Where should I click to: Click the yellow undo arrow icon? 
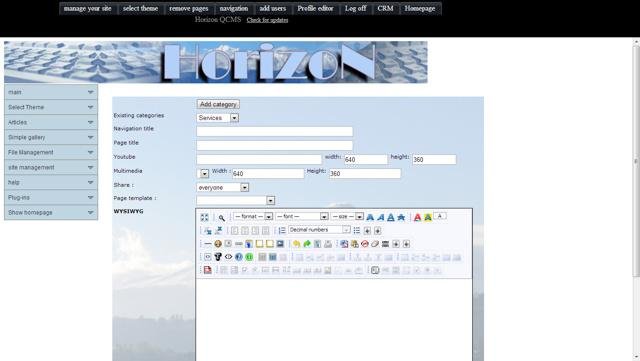[297, 244]
